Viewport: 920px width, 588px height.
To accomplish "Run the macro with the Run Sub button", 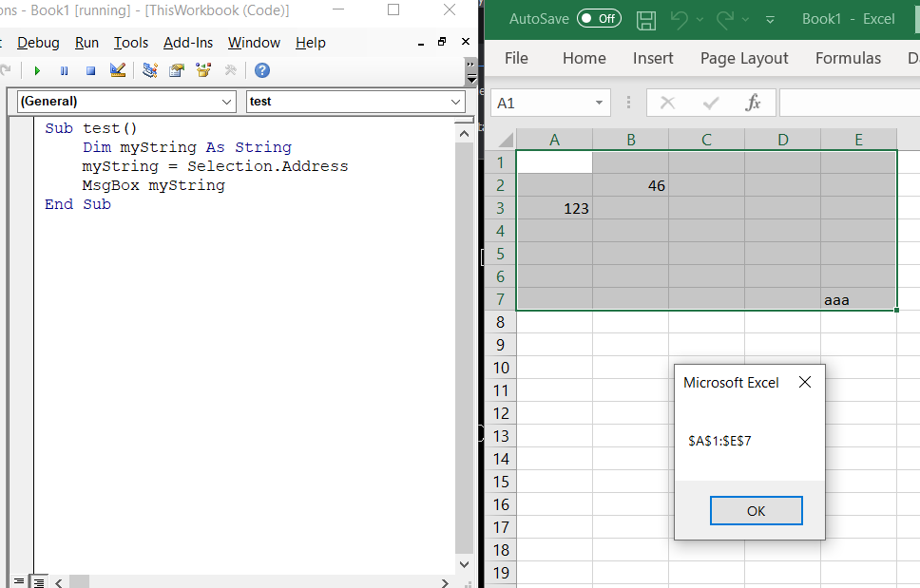I will coord(38,70).
